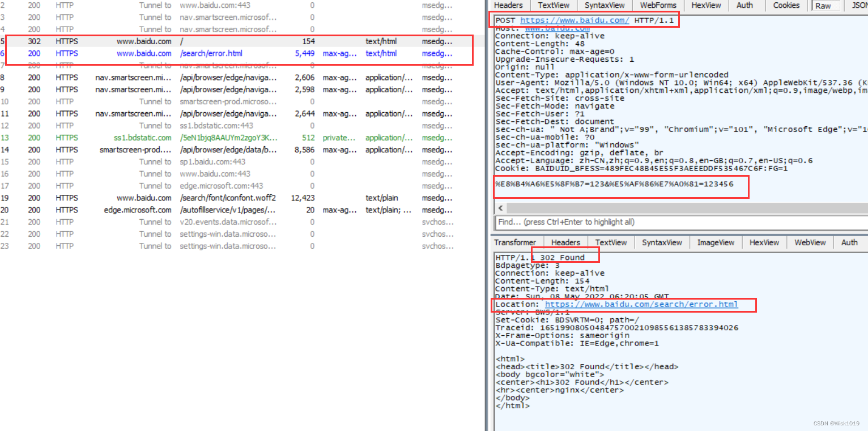The image size is (868, 431).
Task: Open the request Cookies tab
Action: click(786, 5)
